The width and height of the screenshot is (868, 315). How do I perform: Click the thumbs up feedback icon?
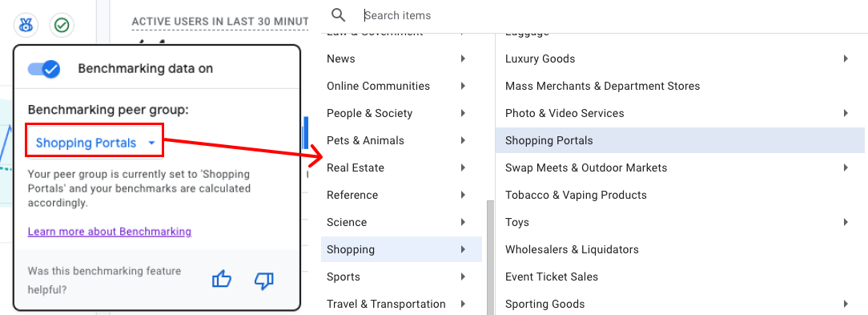pyautogui.click(x=222, y=280)
